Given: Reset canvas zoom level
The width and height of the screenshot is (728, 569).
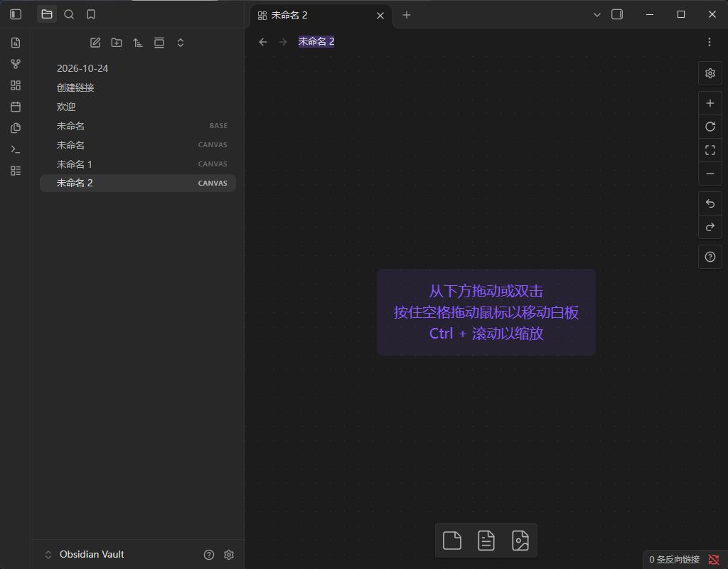Looking at the screenshot, I should coord(710,127).
